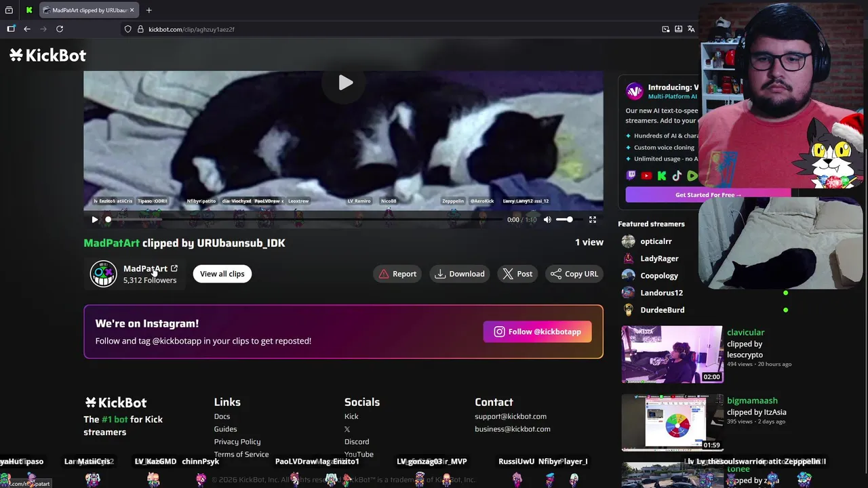Screen dimensions: 868x488
Task: Click the bigmamaash streamer name
Action: point(752,401)
